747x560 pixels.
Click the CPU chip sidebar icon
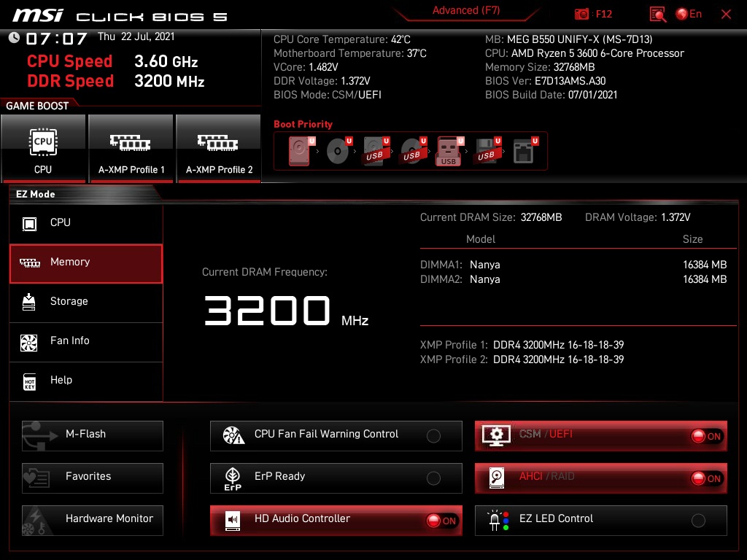pyautogui.click(x=29, y=223)
